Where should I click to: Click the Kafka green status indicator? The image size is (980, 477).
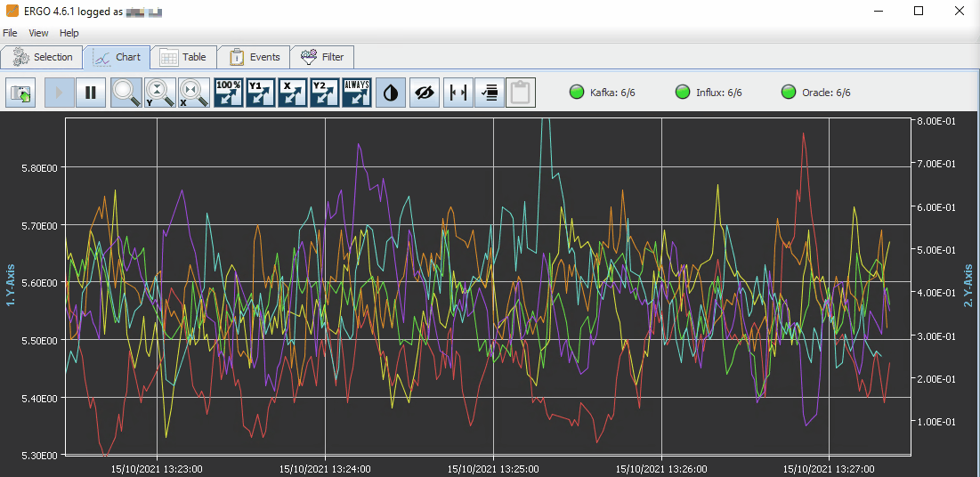tap(576, 93)
